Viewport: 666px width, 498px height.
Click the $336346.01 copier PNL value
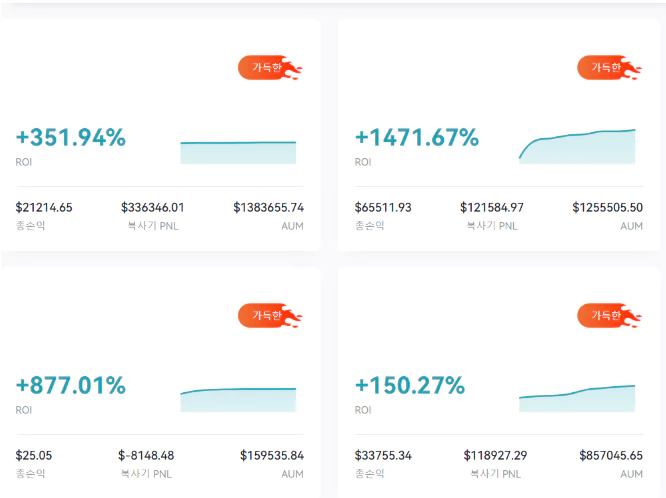coord(152,208)
